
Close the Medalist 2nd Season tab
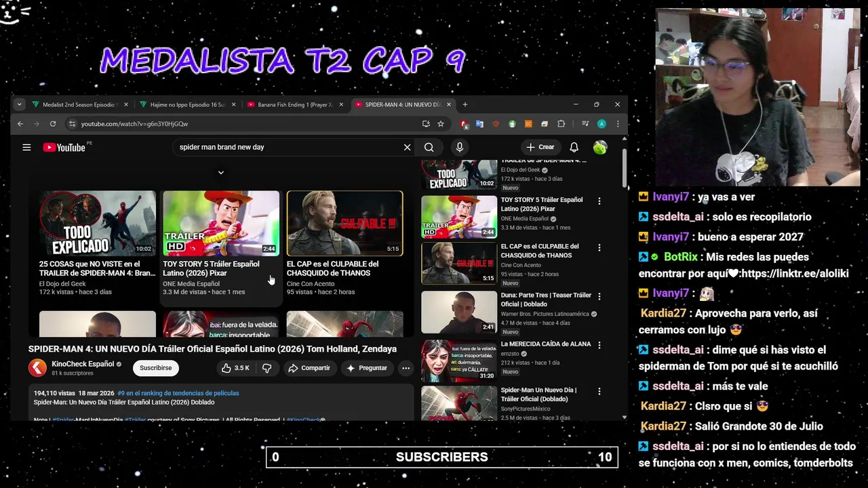click(x=125, y=104)
